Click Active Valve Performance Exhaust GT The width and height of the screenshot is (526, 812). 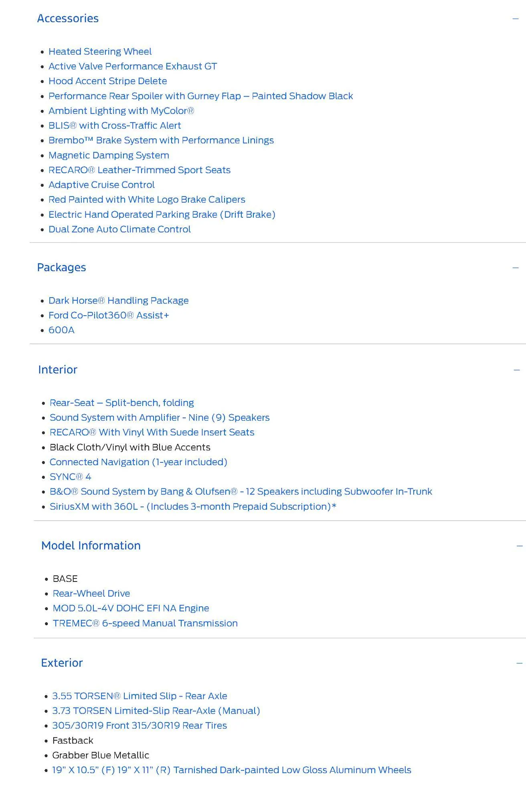(x=133, y=66)
